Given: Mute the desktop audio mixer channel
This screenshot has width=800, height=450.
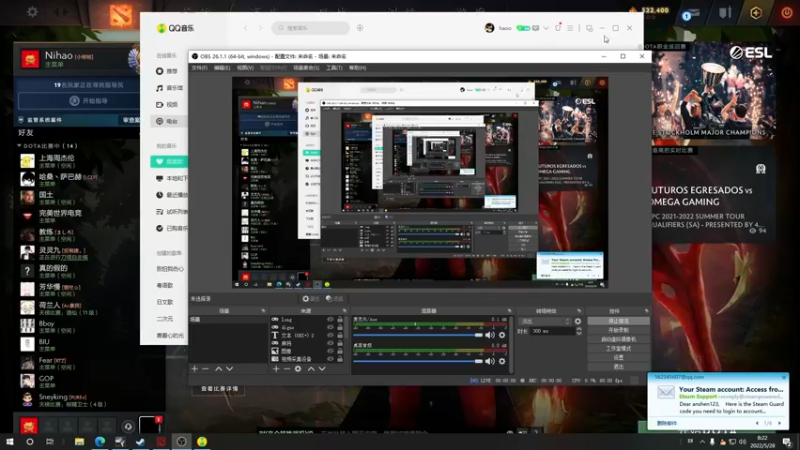Looking at the screenshot, I should (490, 361).
